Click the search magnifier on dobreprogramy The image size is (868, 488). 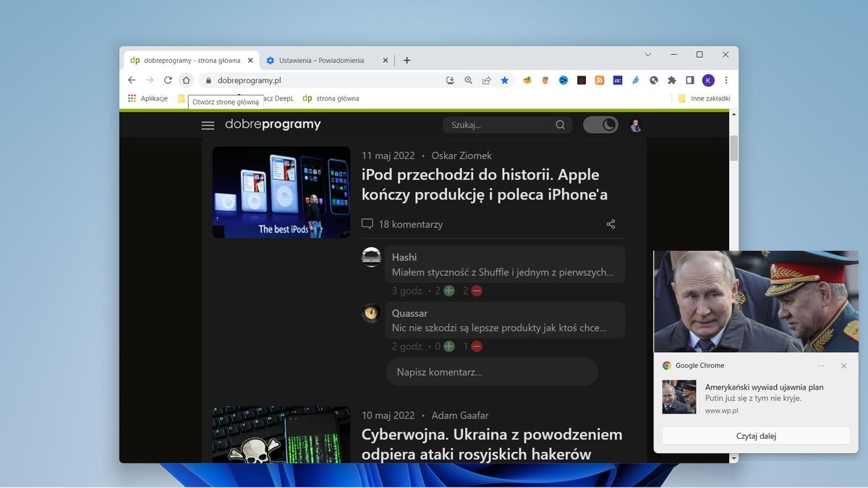[x=560, y=124]
